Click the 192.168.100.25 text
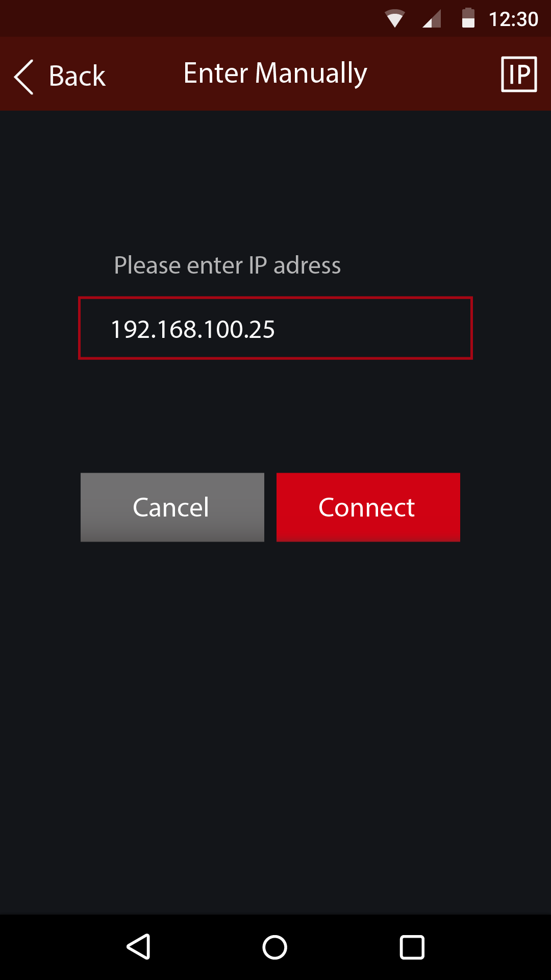Image resolution: width=551 pixels, height=980 pixels. click(193, 329)
